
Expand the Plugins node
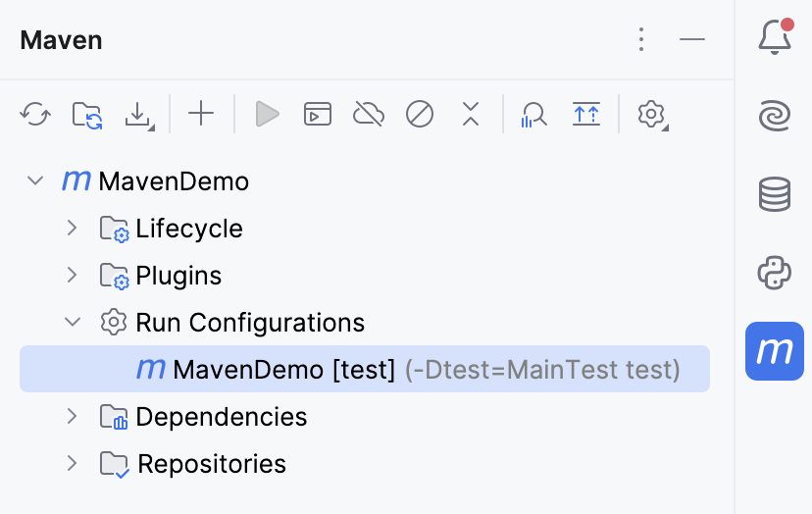click(72, 276)
